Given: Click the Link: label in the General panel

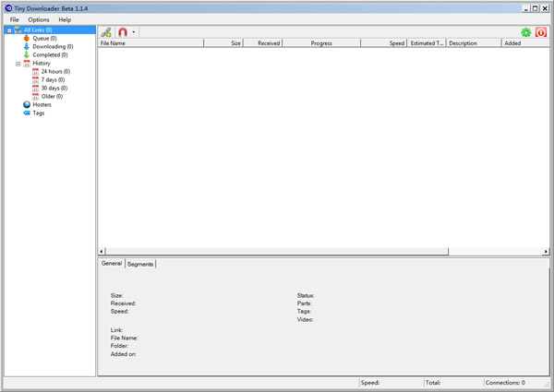Looking at the screenshot, I should (116, 330).
